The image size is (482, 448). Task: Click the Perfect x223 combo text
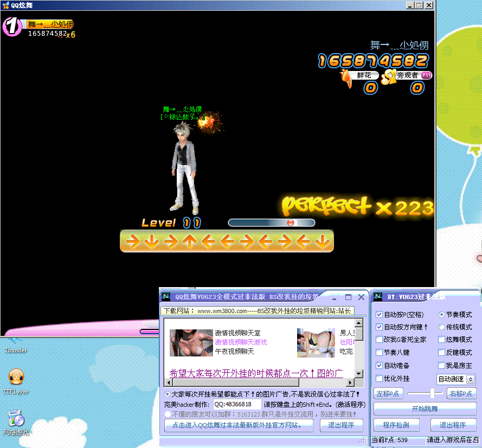pos(358,206)
